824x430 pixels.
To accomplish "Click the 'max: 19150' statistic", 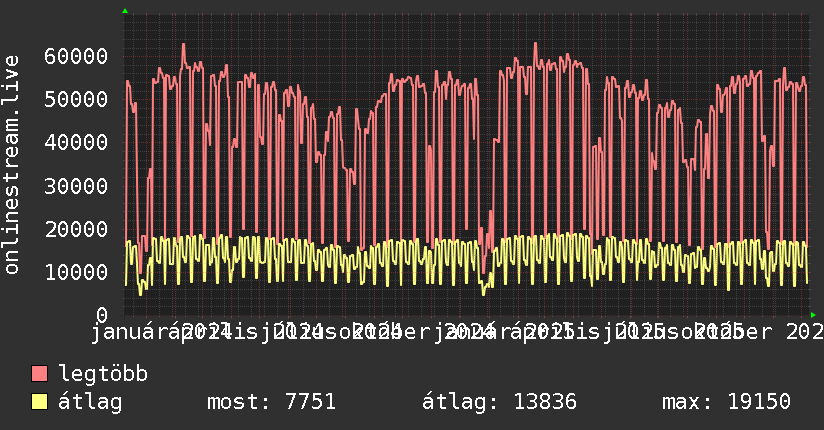I will click(726, 403).
